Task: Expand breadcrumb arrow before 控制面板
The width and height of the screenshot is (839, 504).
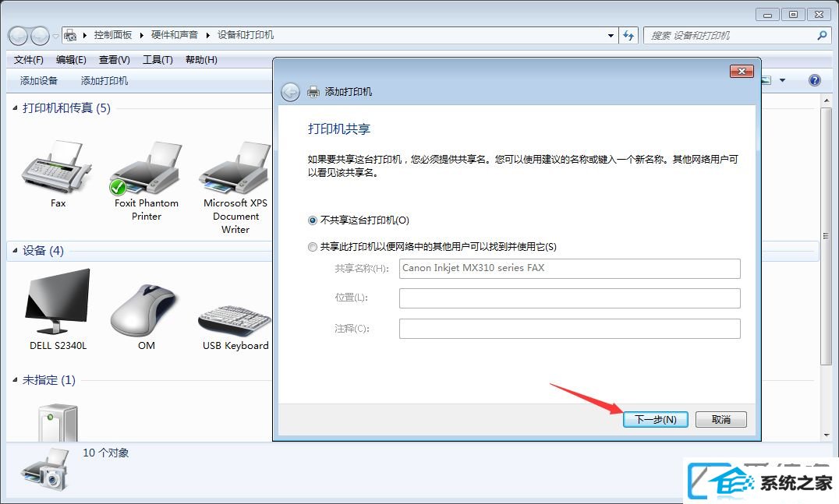Action: [84, 35]
